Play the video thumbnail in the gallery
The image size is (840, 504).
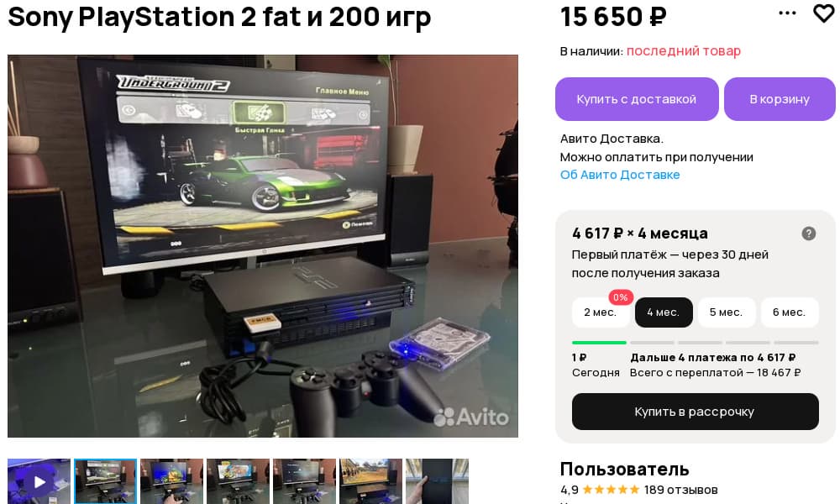(x=39, y=481)
